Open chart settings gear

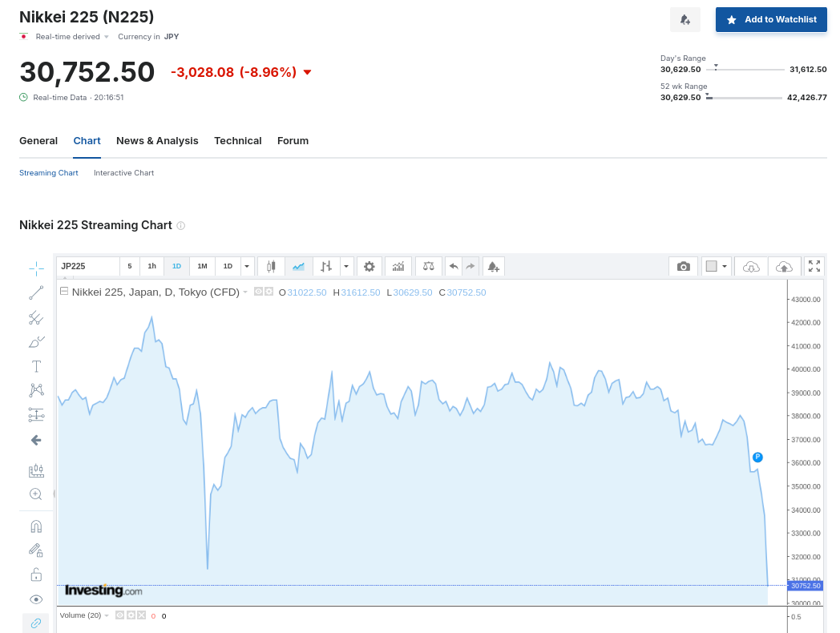click(x=370, y=266)
